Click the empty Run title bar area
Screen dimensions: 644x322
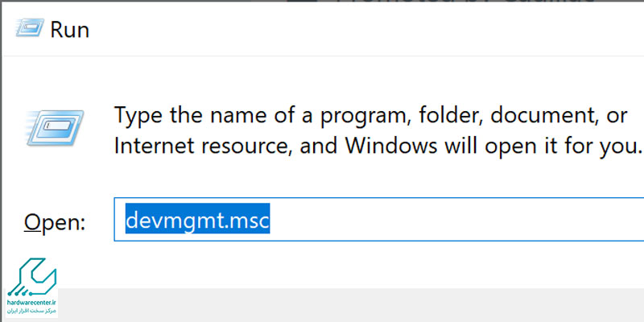click(362, 31)
